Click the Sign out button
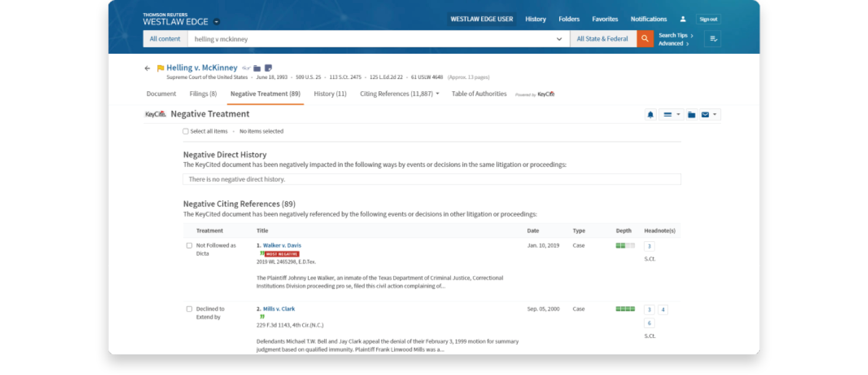Screen dimensions: 868x375 tap(708, 20)
